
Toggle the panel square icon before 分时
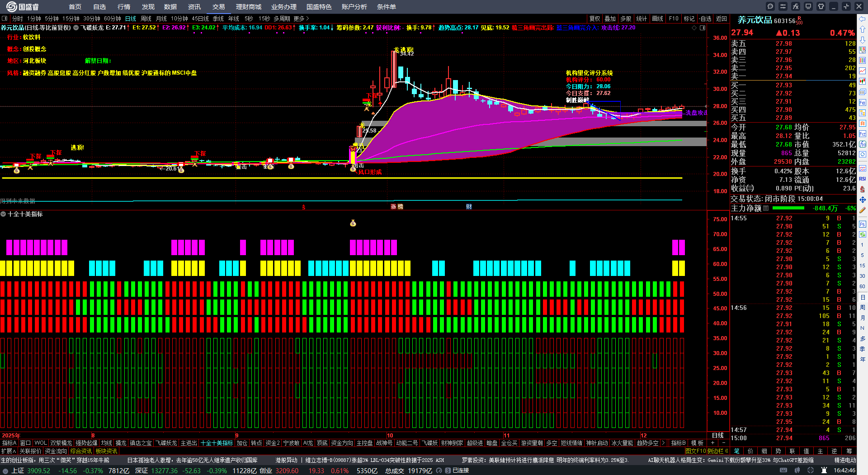(5, 19)
